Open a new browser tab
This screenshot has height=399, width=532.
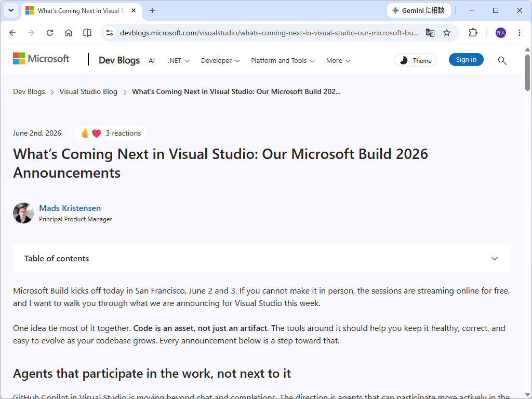(x=152, y=10)
